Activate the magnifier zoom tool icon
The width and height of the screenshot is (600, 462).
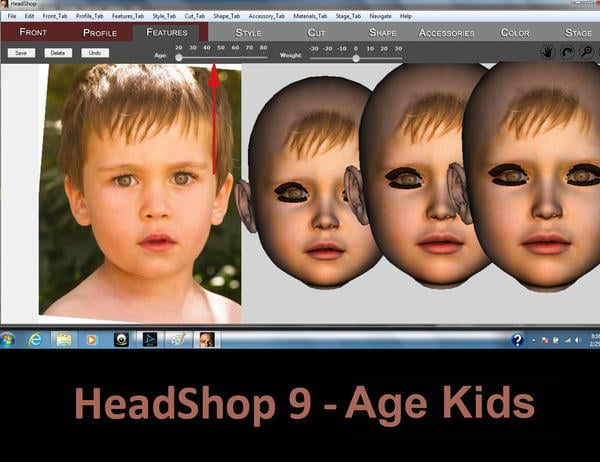pos(586,52)
